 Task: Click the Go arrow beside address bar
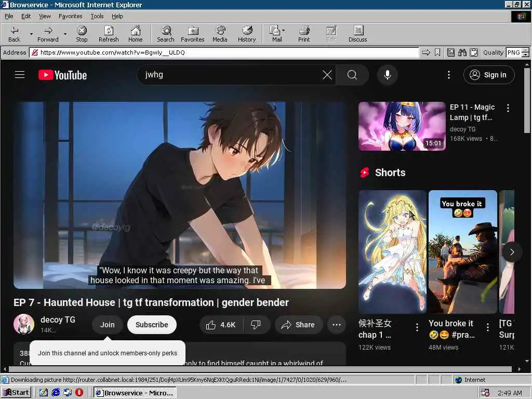click(x=426, y=52)
